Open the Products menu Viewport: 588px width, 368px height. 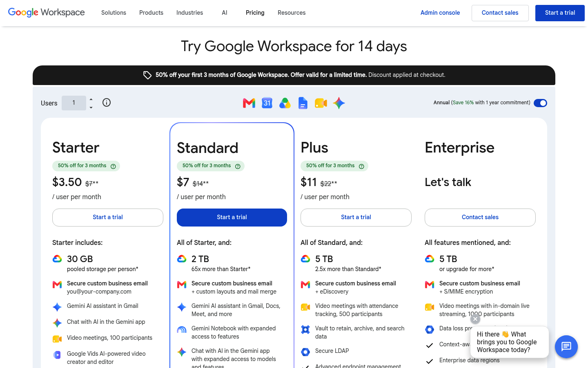[151, 13]
